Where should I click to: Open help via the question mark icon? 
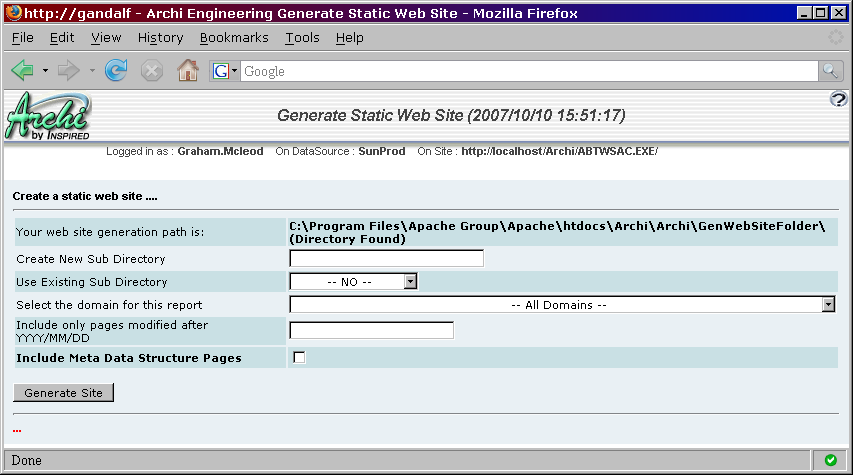tap(838, 99)
